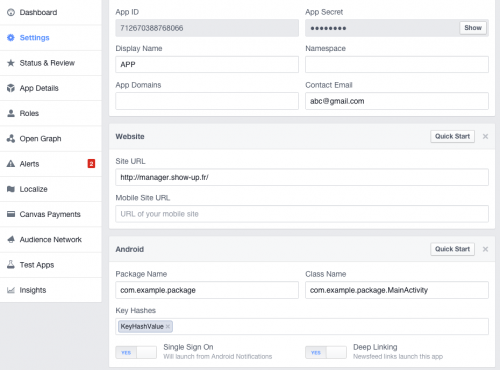Screen dimensions: 500x370
Task: Click the Localize label in sidebar
Action: 33,189
